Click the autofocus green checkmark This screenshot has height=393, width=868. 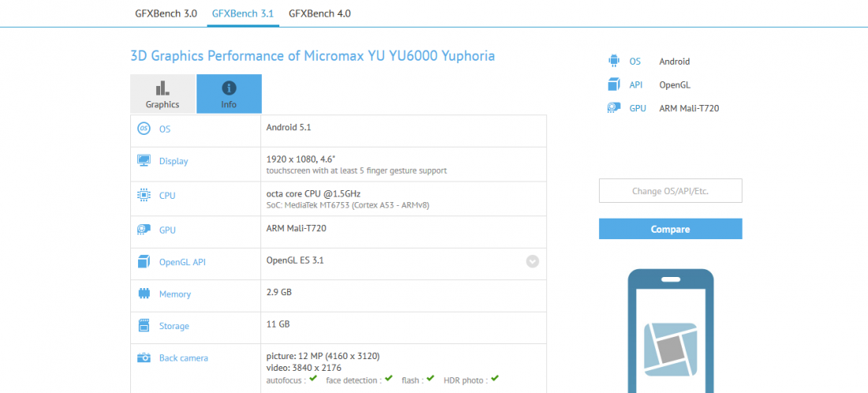(313, 379)
